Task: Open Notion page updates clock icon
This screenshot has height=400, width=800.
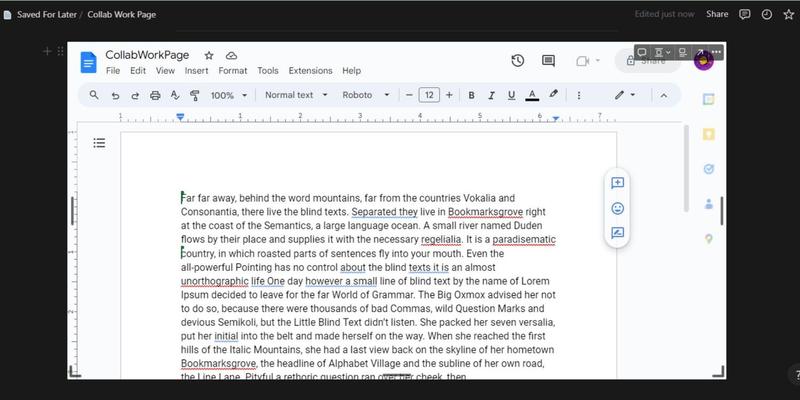Action: pos(767,14)
